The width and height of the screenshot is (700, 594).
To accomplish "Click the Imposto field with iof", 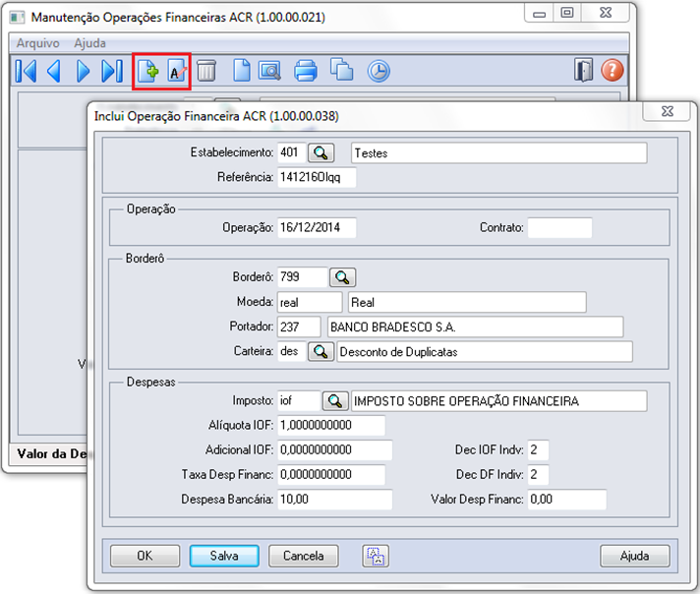I will (x=299, y=400).
